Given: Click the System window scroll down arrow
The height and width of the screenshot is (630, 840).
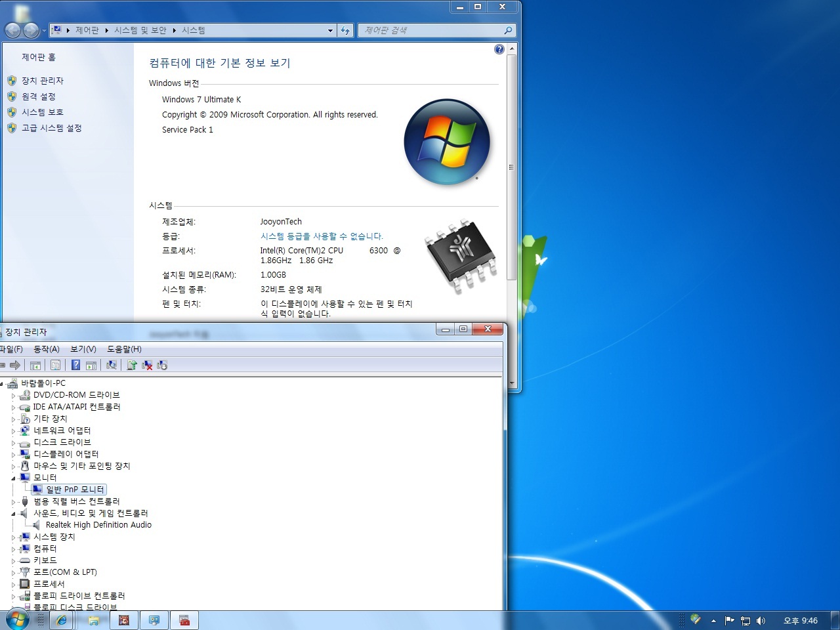Looking at the screenshot, I should [x=512, y=383].
